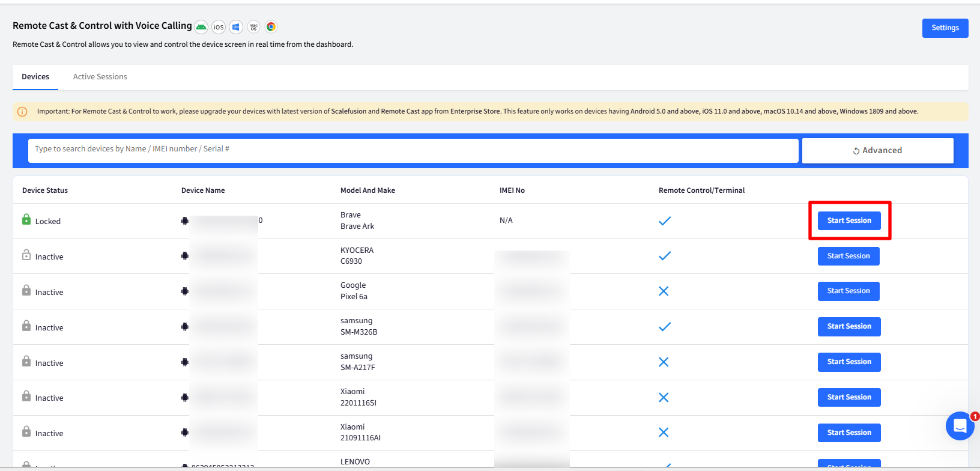The image size is (980, 471).
Task: Click the checkmark in the KYOCERA C6930 row
Action: point(665,256)
